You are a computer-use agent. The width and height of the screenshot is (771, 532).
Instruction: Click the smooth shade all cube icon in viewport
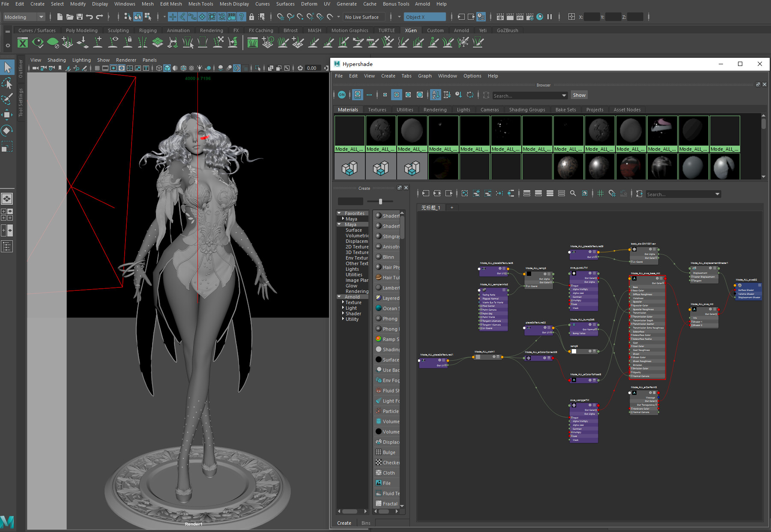tap(167, 68)
